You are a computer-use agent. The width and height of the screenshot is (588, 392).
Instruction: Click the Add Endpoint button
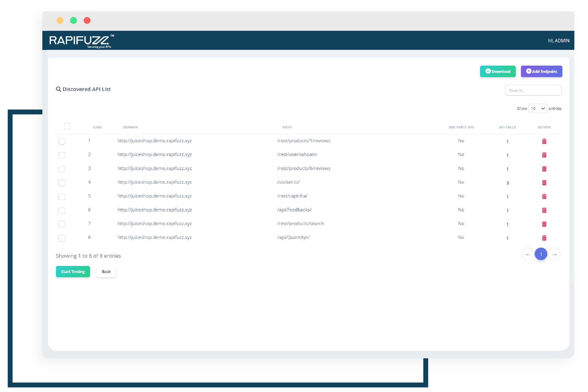541,71
